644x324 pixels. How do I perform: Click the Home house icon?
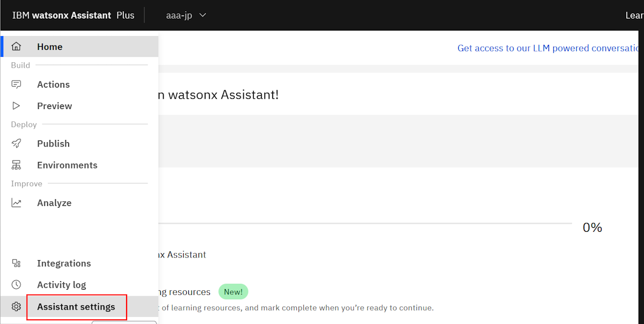(17, 47)
